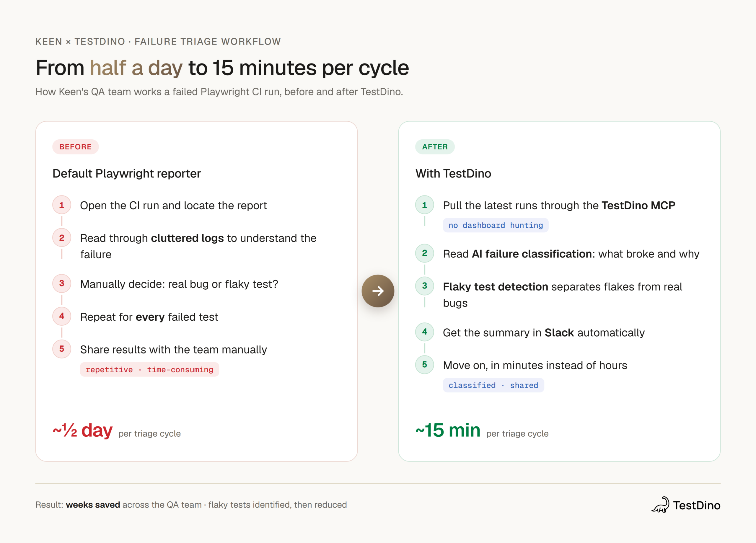Click "per triage cycle" next to "~15 min"
Viewport: 756px width, 543px height.
point(517,433)
